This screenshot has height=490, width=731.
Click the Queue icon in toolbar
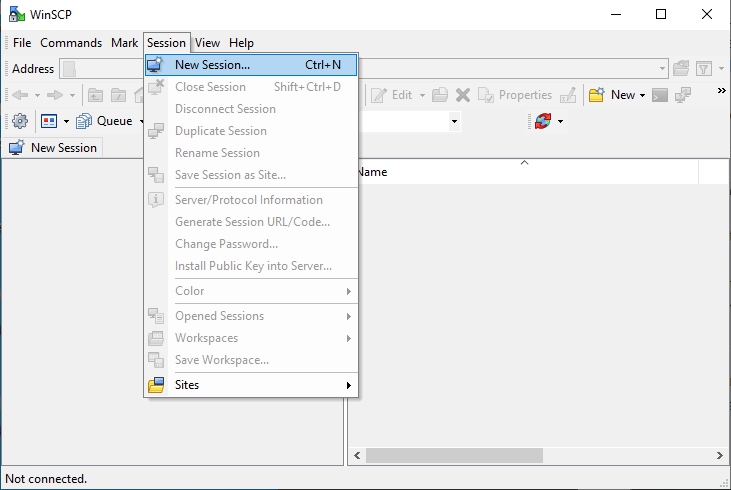pyautogui.click(x=85, y=121)
